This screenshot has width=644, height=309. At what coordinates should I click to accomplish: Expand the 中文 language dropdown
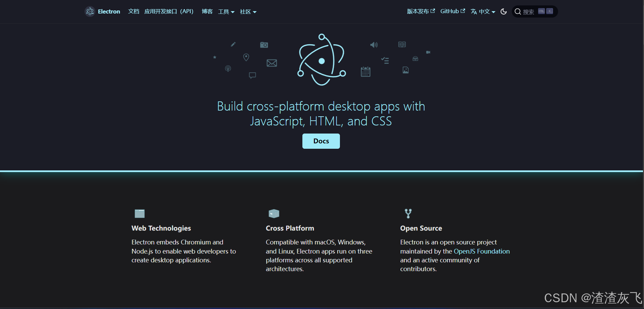[x=483, y=11]
